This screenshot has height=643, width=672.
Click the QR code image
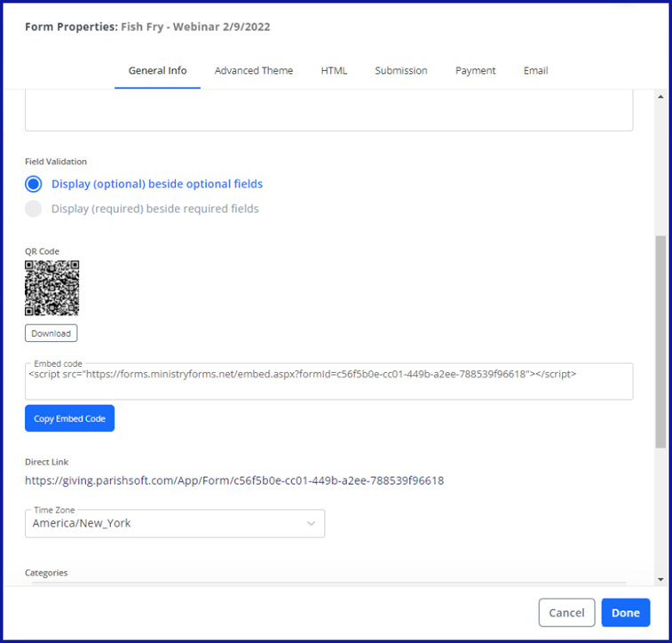[x=51, y=288]
